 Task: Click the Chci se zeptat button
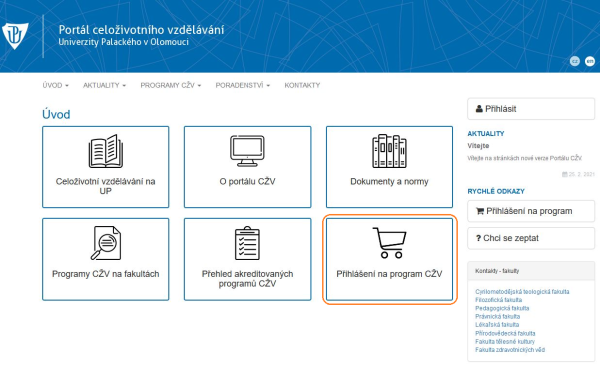tap(531, 238)
